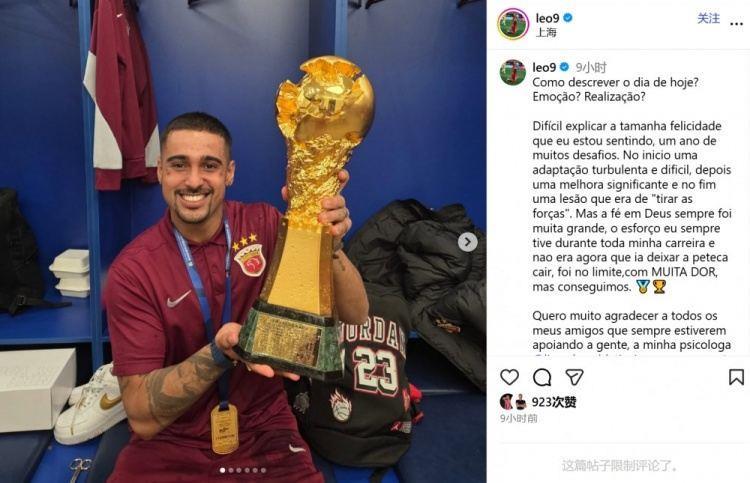This screenshot has width=750, height=483.
Task: Like the post with the heart icon
Action: [x=509, y=377]
